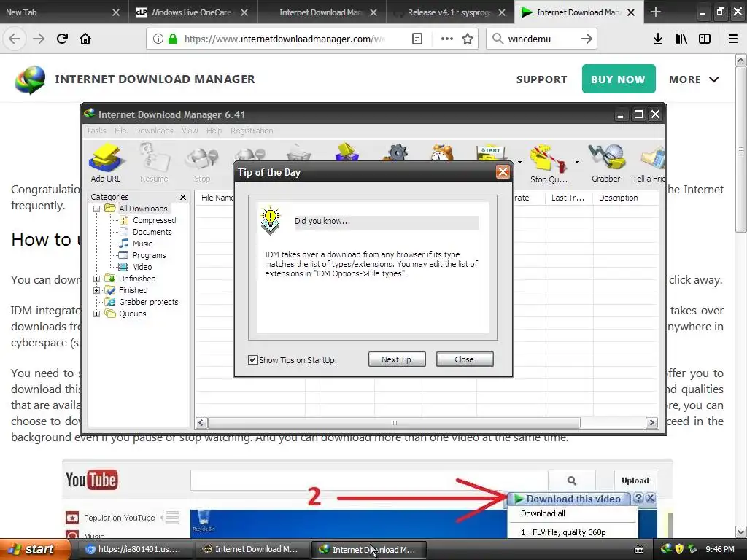Image resolution: width=747 pixels, height=560 pixels.
Task: Toggle reader view icon in address bar
Action: coord(417,39)
